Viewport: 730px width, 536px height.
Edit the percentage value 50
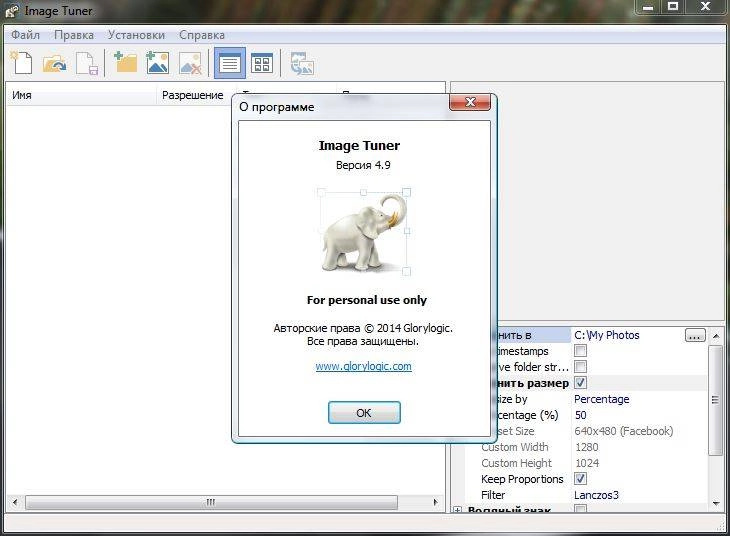(x=581, y=415)
